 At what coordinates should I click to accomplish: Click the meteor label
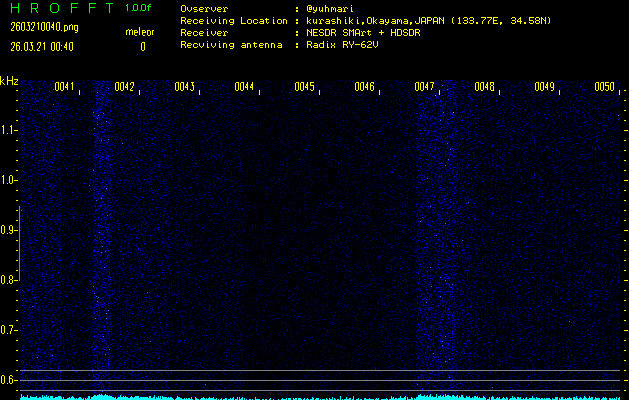140,32
